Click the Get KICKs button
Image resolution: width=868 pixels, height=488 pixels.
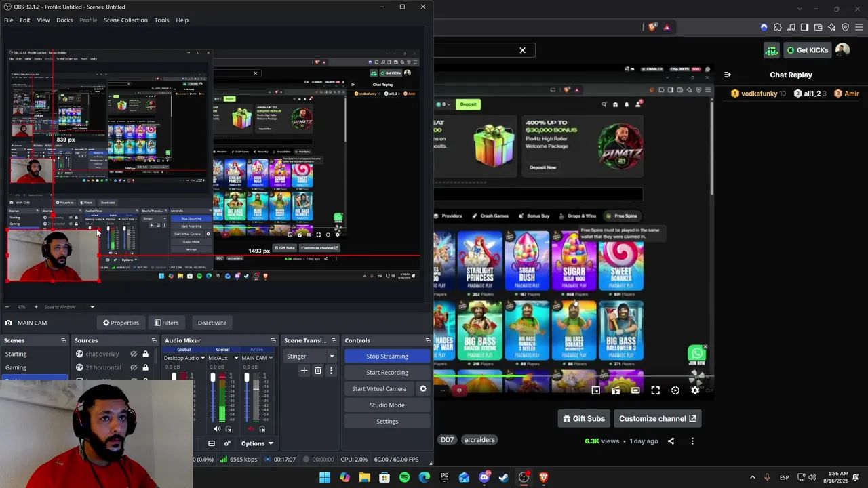tap(807, 50)
